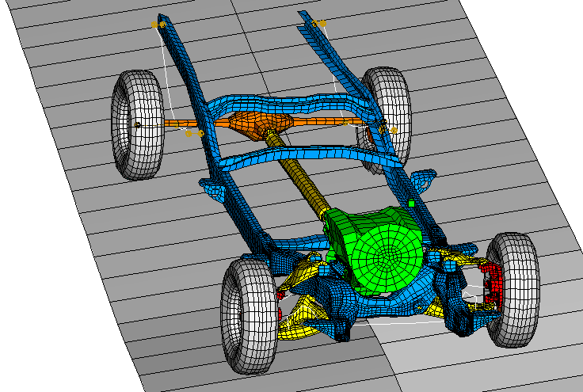Select the front left wheel tire
The image size is (583, 392).
[247, 315]
